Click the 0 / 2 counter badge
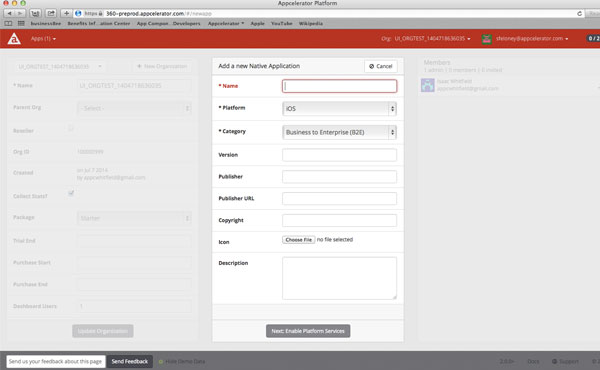Screen dimensions: 600x370 click(x=593, y=39)
